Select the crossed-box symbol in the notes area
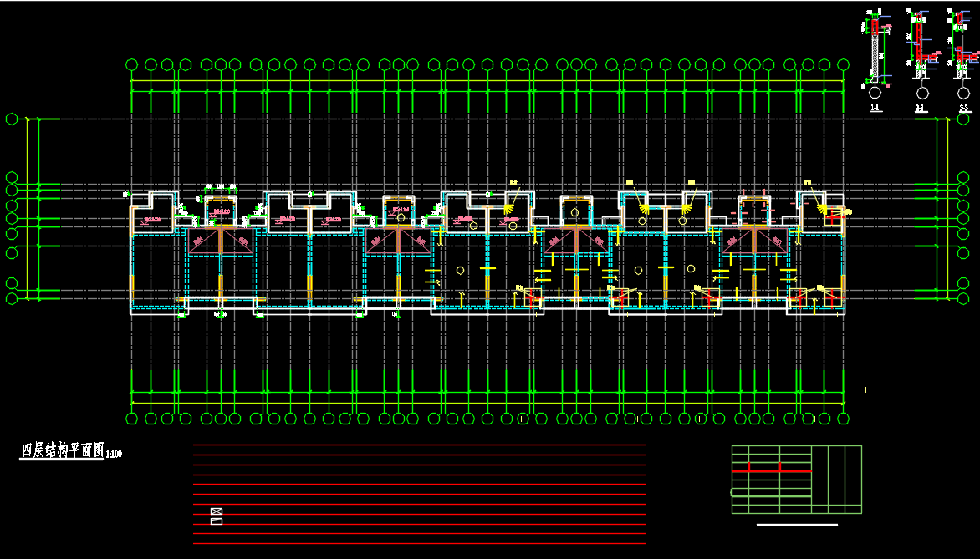The image size is (980, 559). [x=217, y=511]
